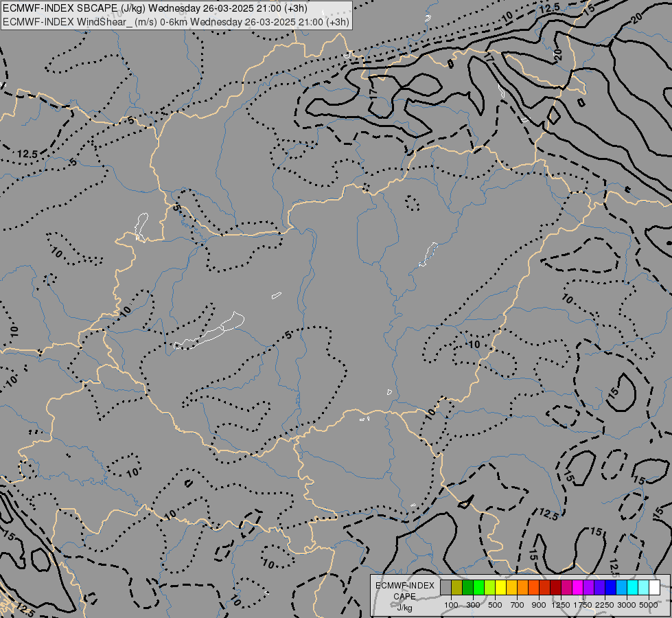Screen dimensions: 672x618
Task: Select the amber swatch above the 700 mark
Action: click(x=511, y=588)
